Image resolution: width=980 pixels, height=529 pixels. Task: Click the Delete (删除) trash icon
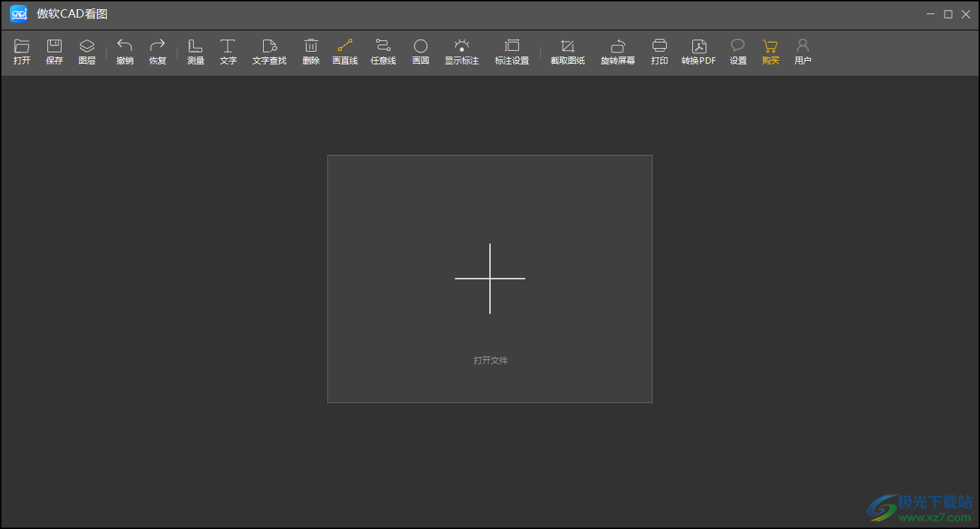tap(311, 47)
